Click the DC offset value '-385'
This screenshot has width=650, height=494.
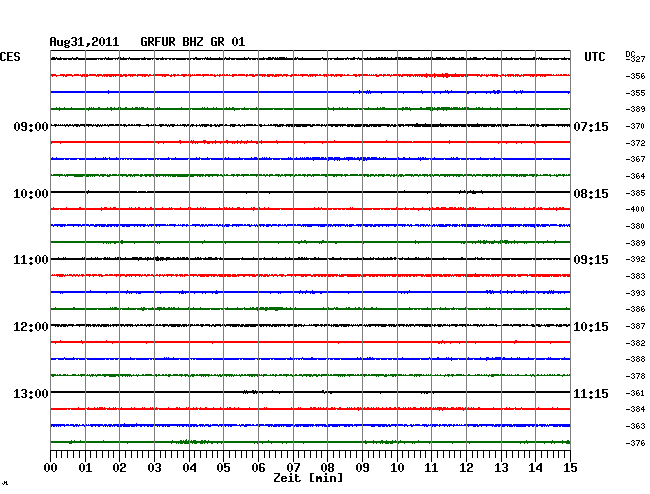pyautogui.click(x=635, y=193)
